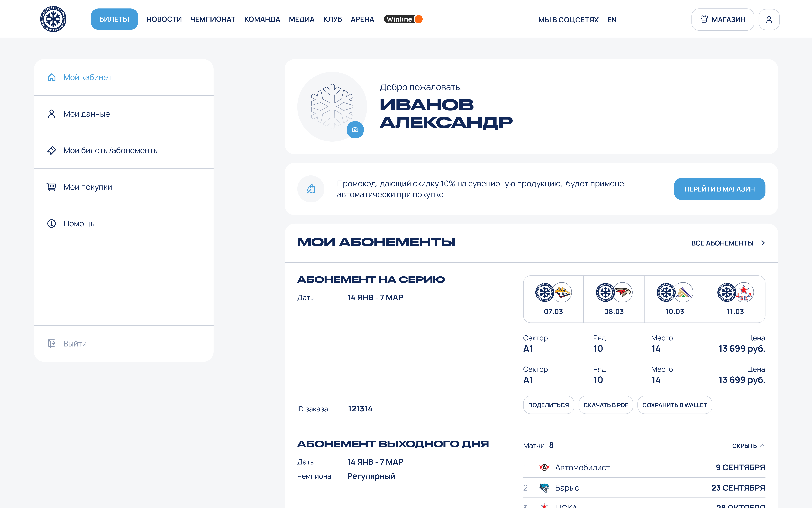Click the Salavat Yulaev logo in 10.03 card
Screen dimensions: 812x508
(683, 292)
